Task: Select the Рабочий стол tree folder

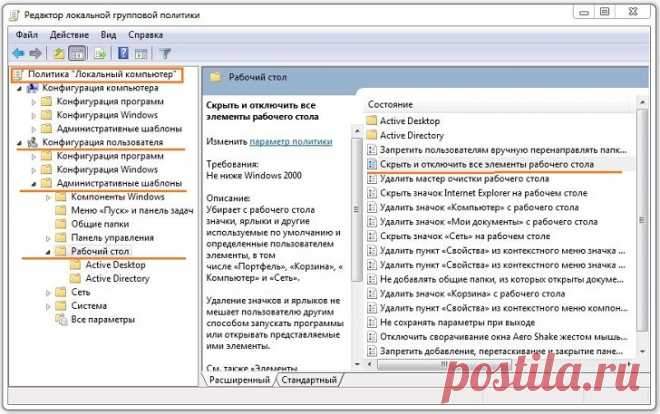Action: (100, 251)
